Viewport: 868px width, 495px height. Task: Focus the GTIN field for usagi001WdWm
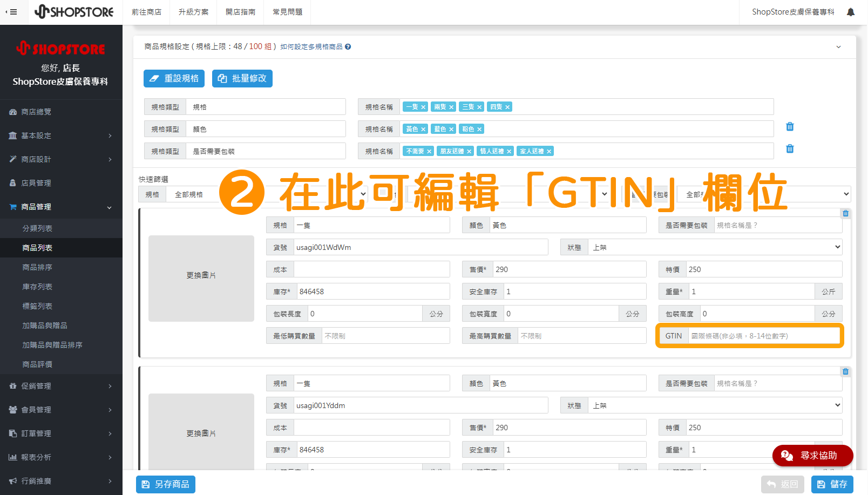click(765, 336)
